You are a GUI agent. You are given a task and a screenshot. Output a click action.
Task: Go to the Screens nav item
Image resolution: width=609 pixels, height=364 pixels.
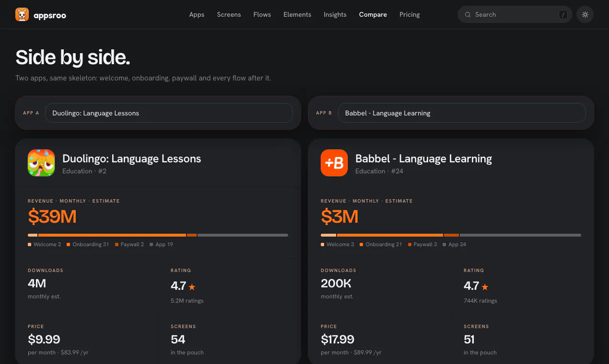[x=229, y=15]
